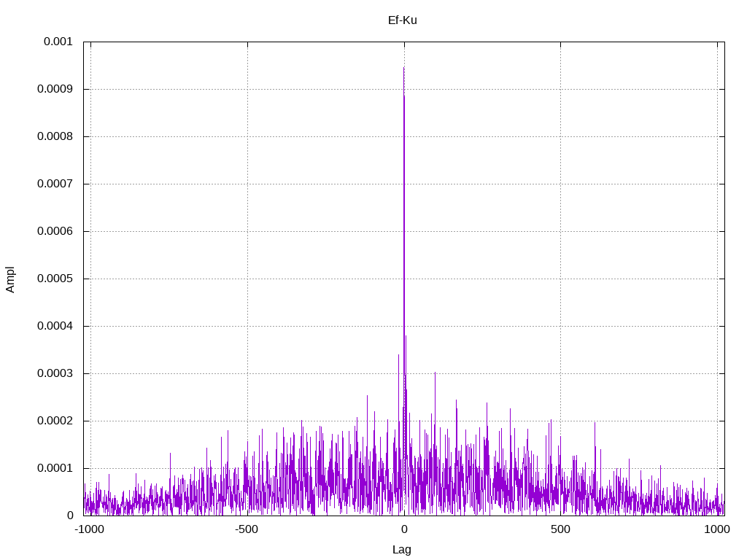Click the 'Ampl' y-axis label
747x560 pixels.
click(10, 279)
